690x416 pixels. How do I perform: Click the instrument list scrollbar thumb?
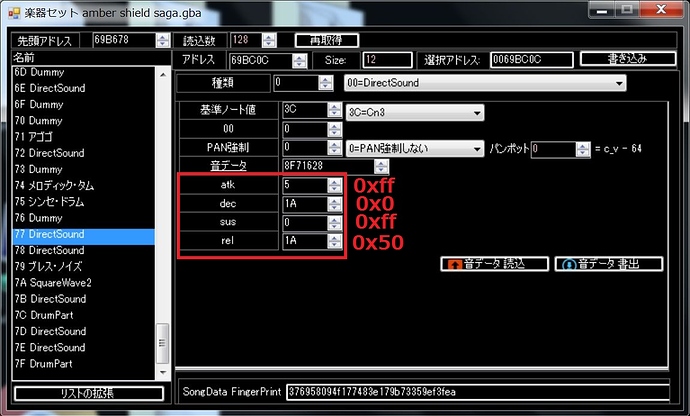pyautogui.click(x=162, y=343)
